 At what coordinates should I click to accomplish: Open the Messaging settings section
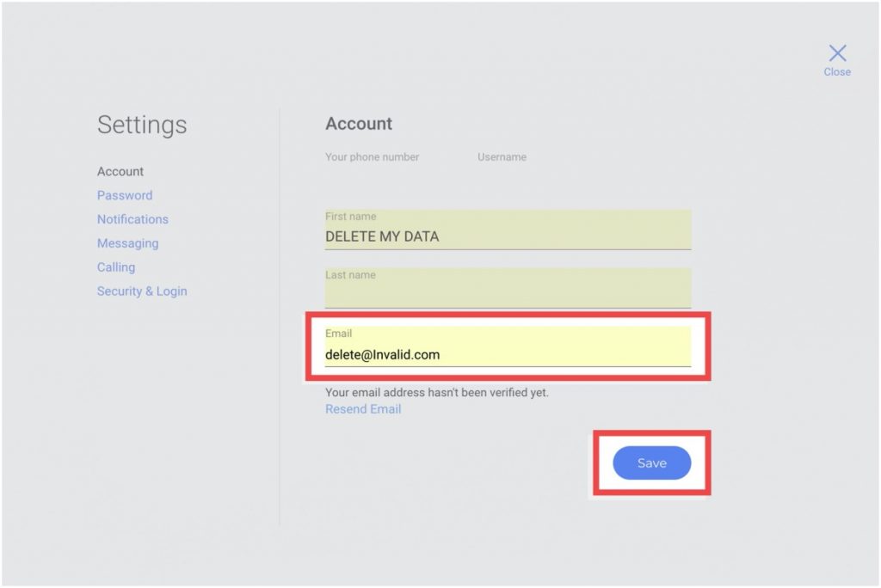click(x=127, y=243)
